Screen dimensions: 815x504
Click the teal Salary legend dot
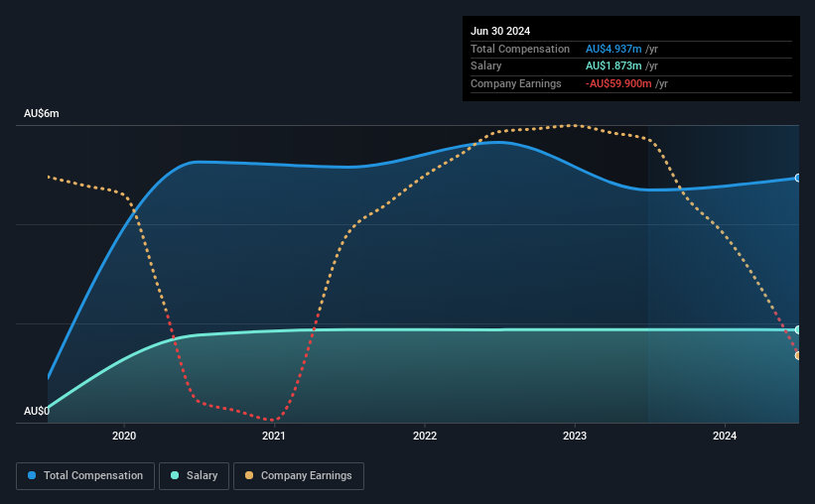click(175, 475)
